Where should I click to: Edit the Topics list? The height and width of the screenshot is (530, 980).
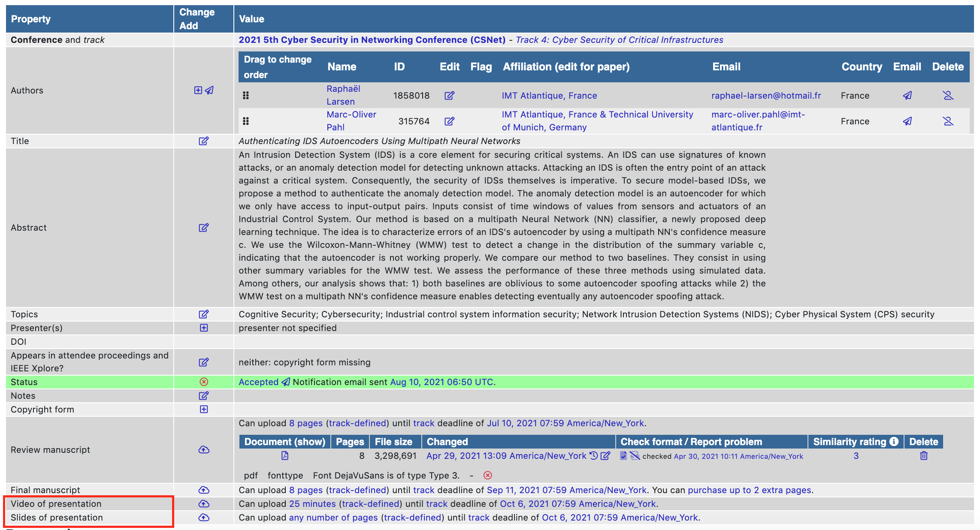204,314
